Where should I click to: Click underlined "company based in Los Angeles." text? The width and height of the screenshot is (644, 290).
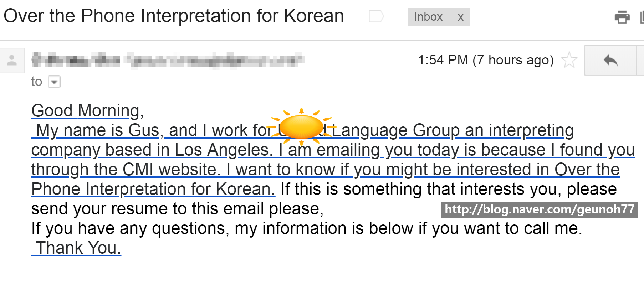coord(152,150)
